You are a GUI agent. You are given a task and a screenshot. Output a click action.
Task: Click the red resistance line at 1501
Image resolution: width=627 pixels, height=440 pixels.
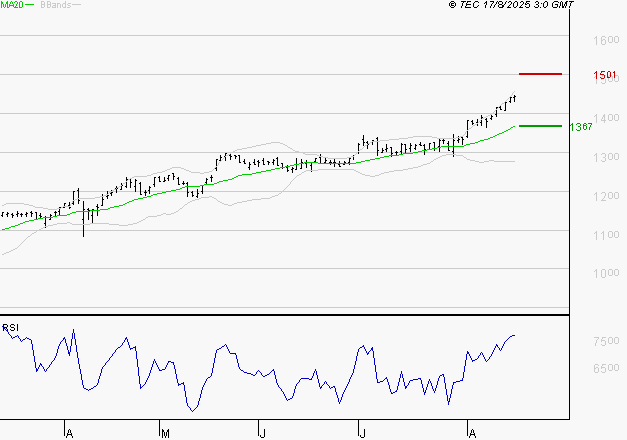(540, 74)
